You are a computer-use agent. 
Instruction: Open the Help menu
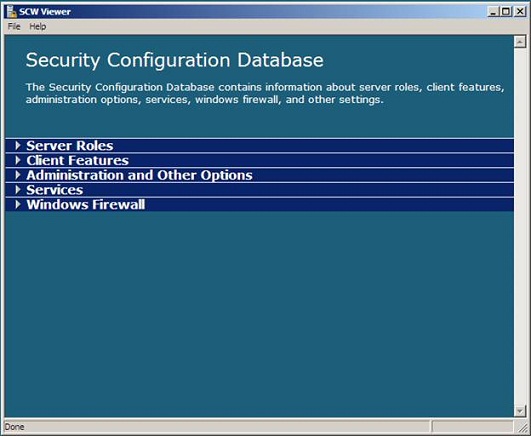[x=38, y=26]
